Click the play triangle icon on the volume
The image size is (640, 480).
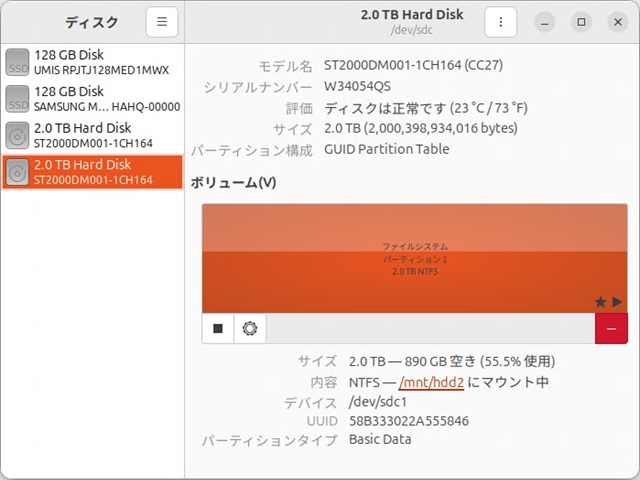(x=617, y=301)
